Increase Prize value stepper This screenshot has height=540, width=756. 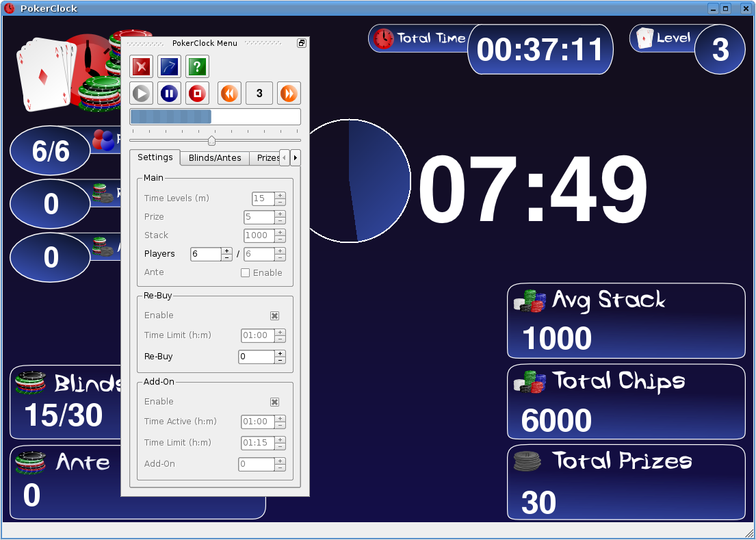[280, 214]
